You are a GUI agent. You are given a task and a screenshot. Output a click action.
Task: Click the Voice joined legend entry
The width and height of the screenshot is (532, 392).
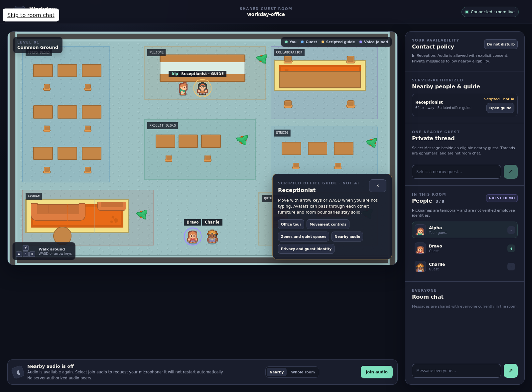tap(374, 42)
